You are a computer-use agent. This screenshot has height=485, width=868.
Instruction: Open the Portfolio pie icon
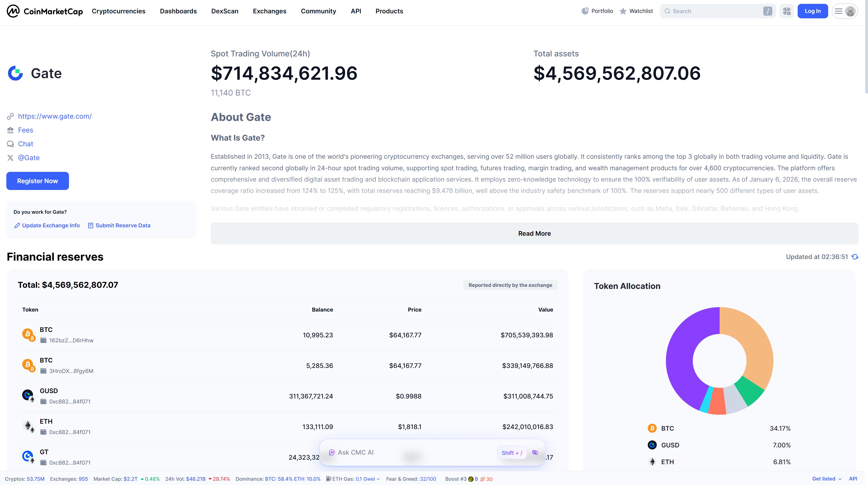point(585,11)
